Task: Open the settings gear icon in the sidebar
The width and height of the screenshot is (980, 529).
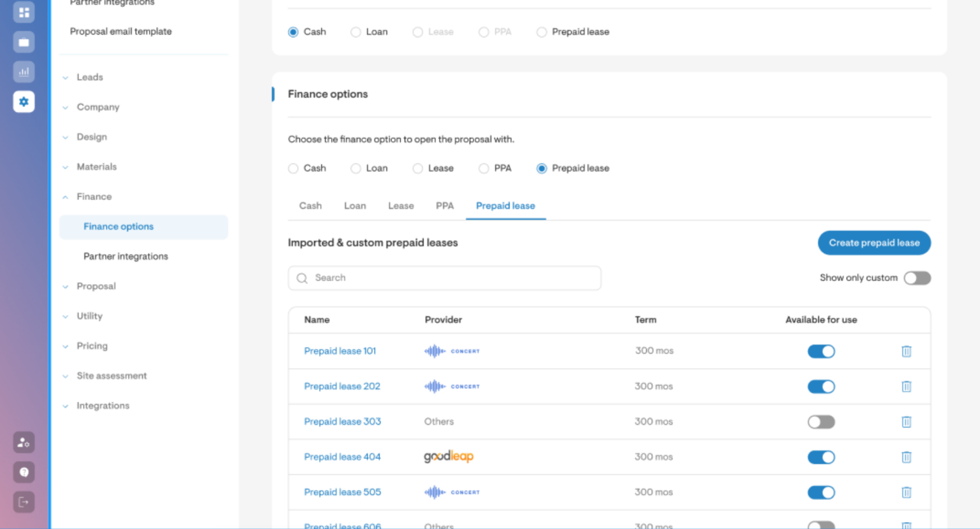Action: pos(24,101)
